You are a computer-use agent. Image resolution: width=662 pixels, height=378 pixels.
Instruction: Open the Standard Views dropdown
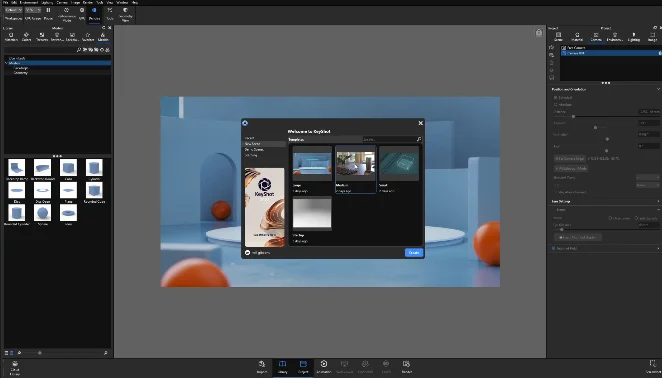click(x=648, y=178)
